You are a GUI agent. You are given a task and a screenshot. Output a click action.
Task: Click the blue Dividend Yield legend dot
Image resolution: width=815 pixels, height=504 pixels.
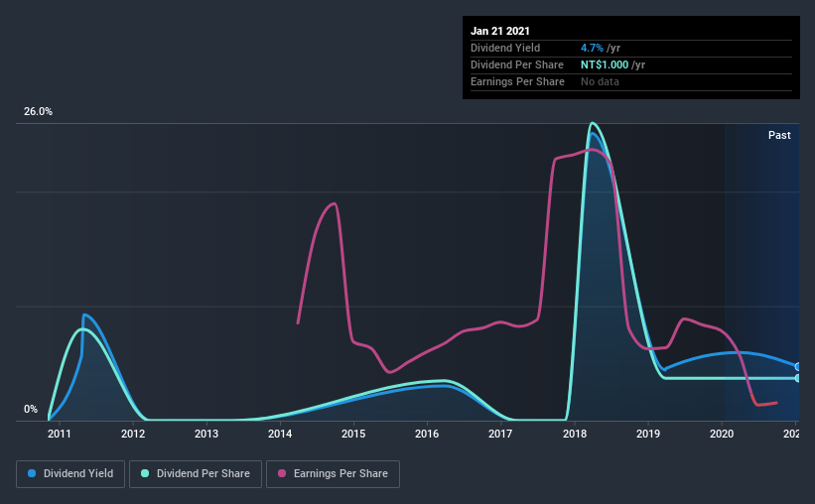pos(32,473)
